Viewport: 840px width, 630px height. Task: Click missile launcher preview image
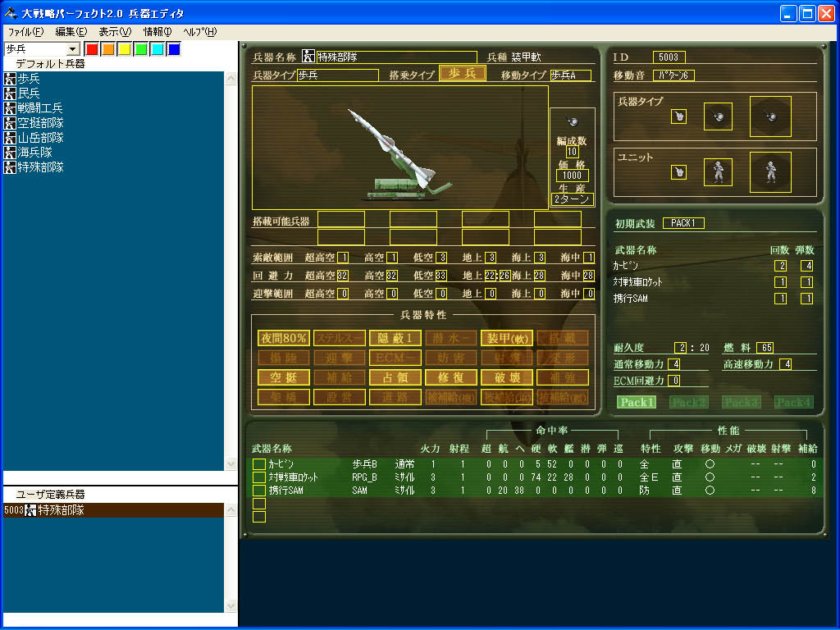click(x=399, y=148)
